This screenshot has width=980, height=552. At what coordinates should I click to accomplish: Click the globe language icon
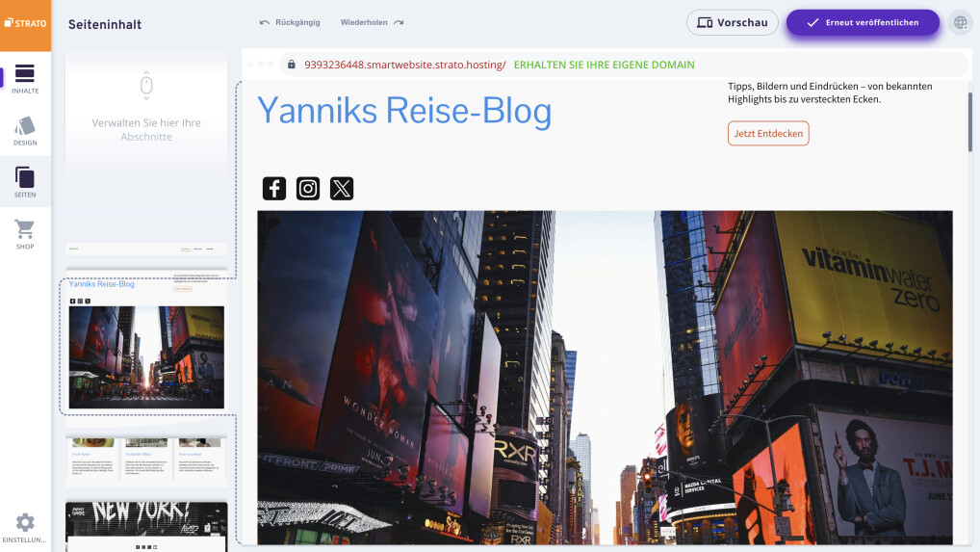[x=960, y=23]
